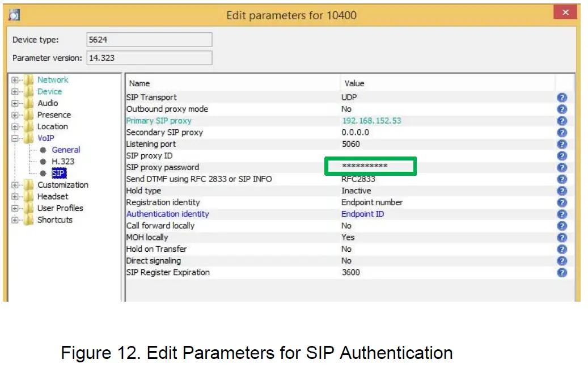This screenshot has height=372, width=588.
Task: Expand the Network tree folder
Action: point(15,80)
